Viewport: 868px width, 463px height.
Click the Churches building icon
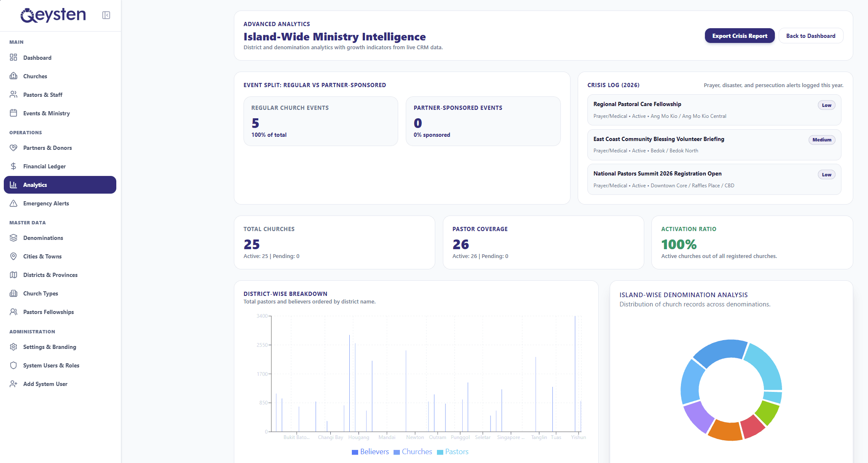[x=13, y=76]
